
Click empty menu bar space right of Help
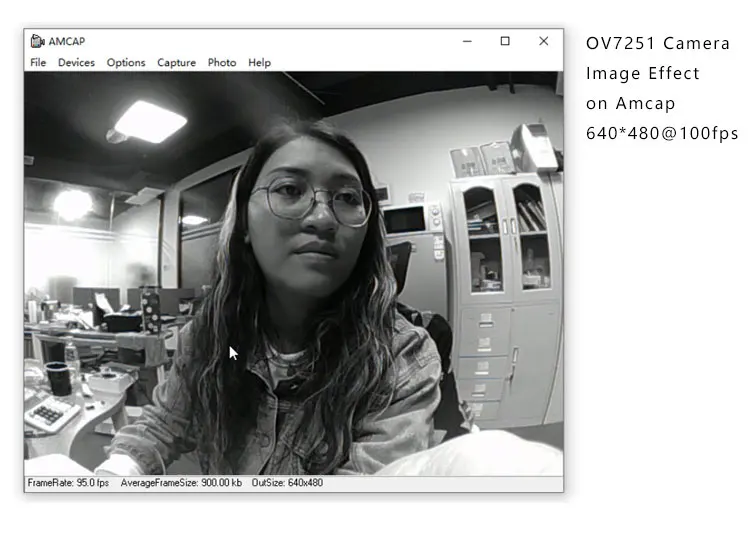(410, 62)
